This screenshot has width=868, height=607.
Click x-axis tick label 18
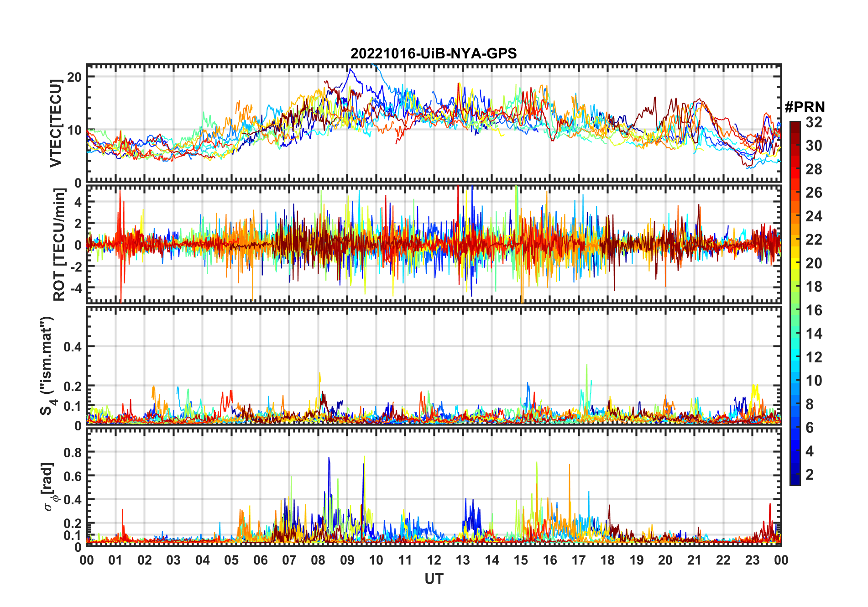[x=607, y=560]
